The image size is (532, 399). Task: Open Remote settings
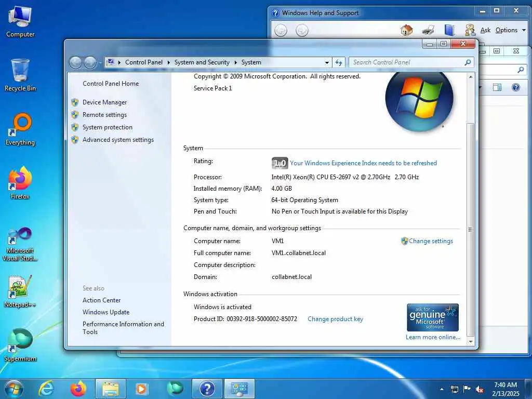104,115
